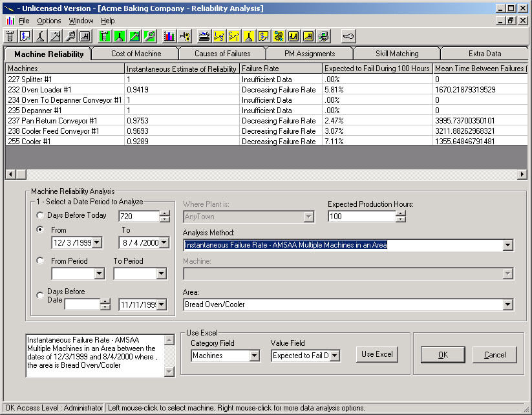Select the Days Before Date radio button
Screen dimensions: 532x415
pyautogui.click(x=40, y=295)
